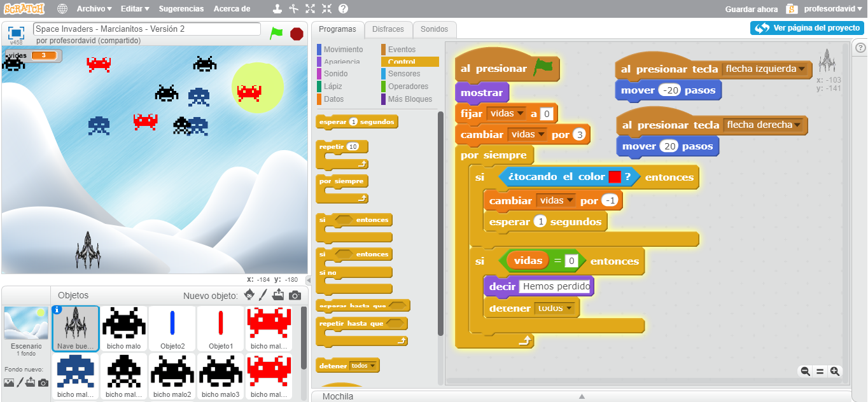Zoom out the scripts area
This screenshot has width=868, height=402.
pos(806,371)
